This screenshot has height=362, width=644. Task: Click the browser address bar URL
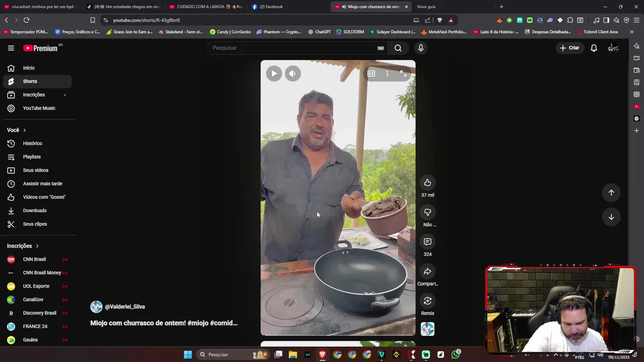coord(146,20)
